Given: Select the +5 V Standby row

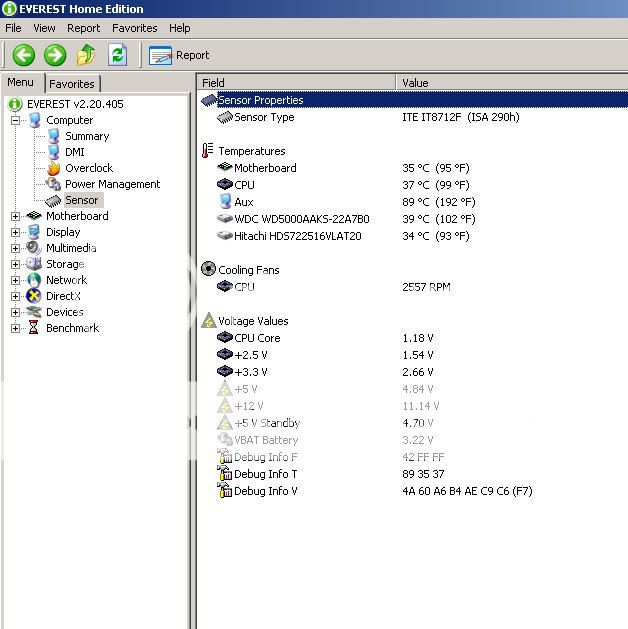Looking at the screenshot, I should point(413,423).
